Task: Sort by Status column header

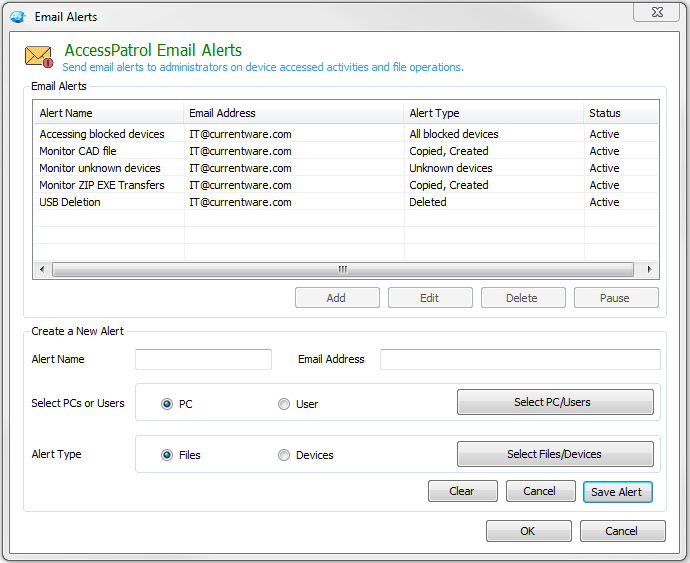Action: [x=620, y=113]
